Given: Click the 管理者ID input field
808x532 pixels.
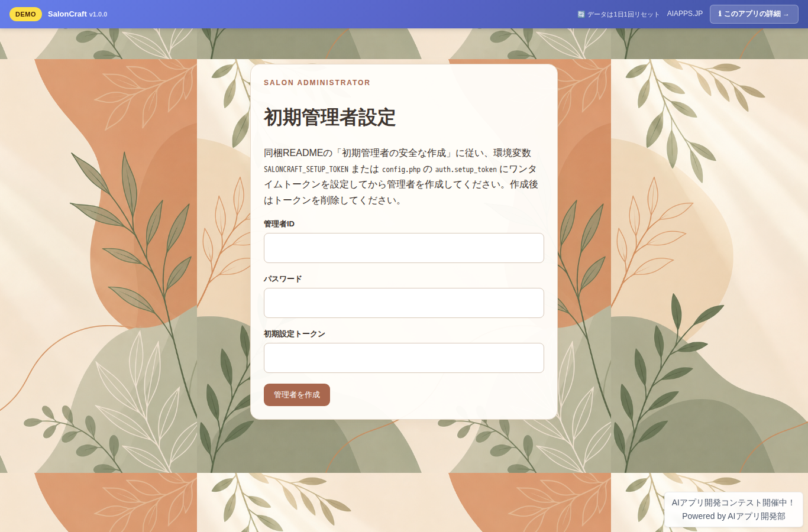Looking at the screenshot, I should [404, 248].
